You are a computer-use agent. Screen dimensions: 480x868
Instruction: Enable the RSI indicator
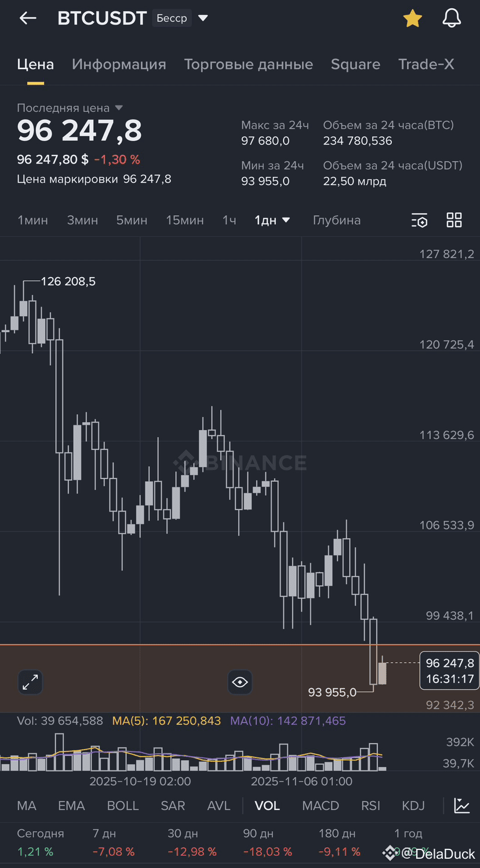pos(371,805)
